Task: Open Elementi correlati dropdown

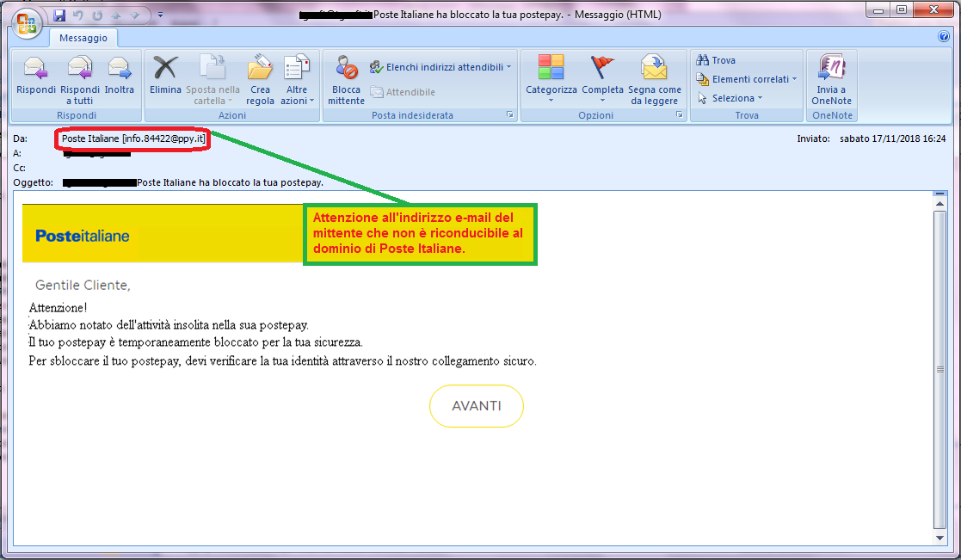Action: click(747, 79)
